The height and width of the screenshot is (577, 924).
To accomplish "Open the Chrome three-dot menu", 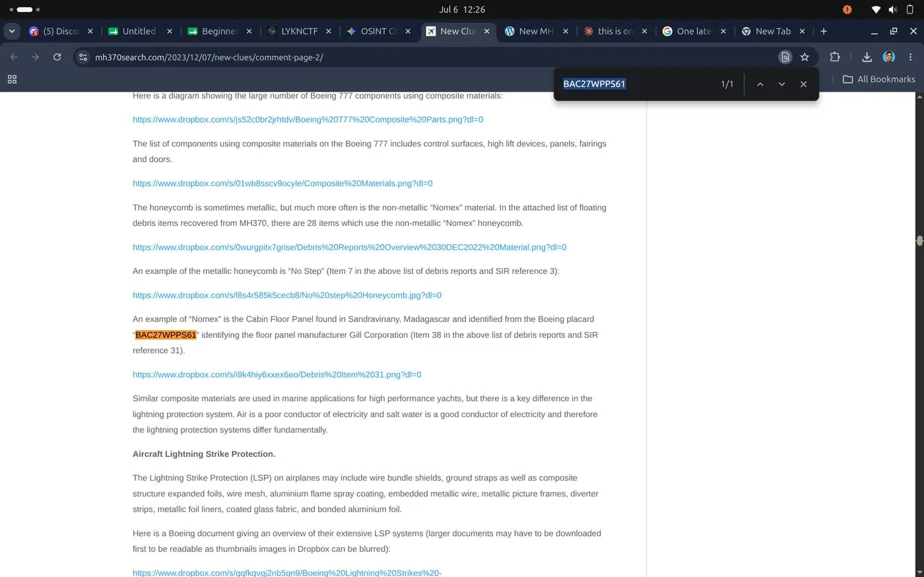I will 910,57.
